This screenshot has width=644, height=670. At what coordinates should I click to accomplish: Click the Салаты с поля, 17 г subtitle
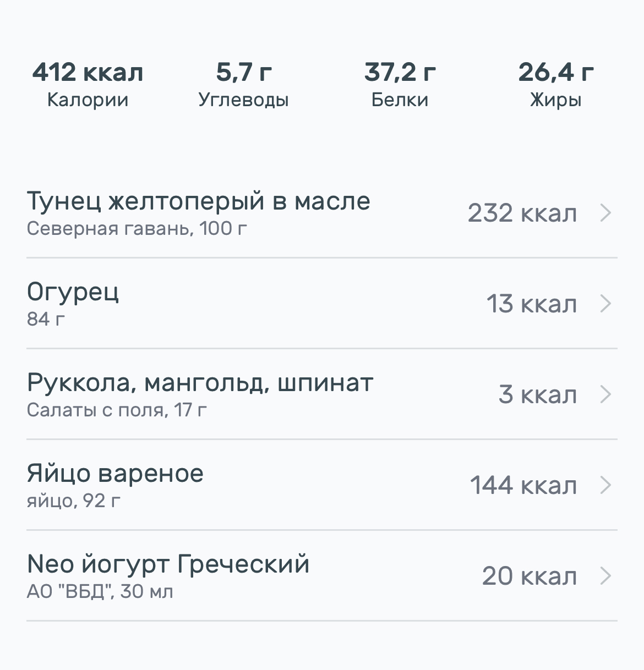click(117, 410)
